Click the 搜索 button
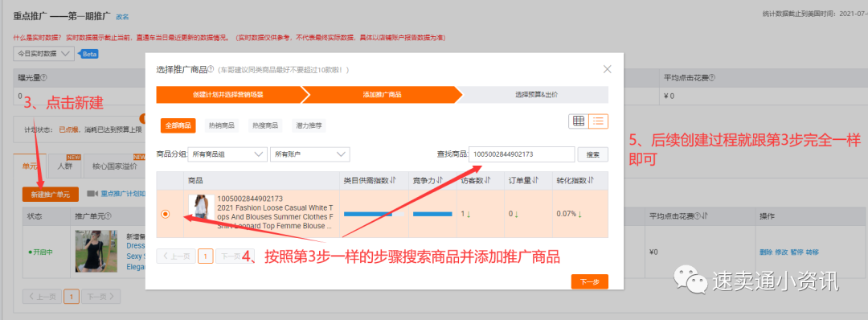Image resolution: width=868 pixels, height=320 pixels. click(x=593, y=154)
